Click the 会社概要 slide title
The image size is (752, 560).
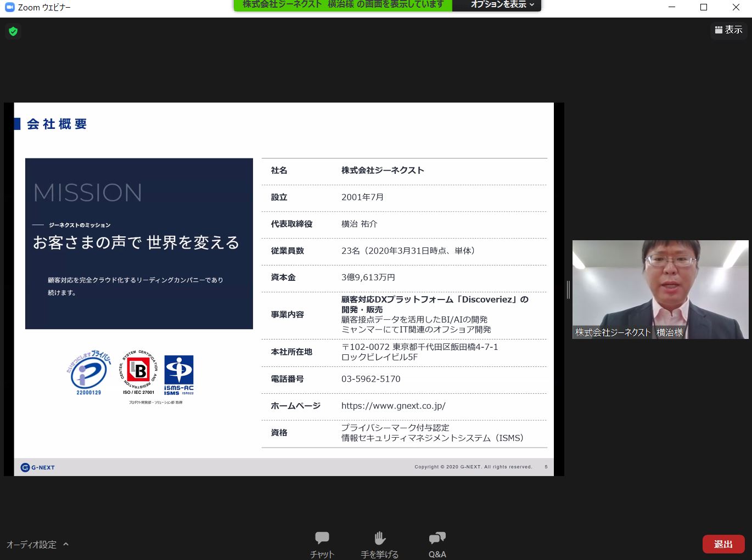[57, 124]
